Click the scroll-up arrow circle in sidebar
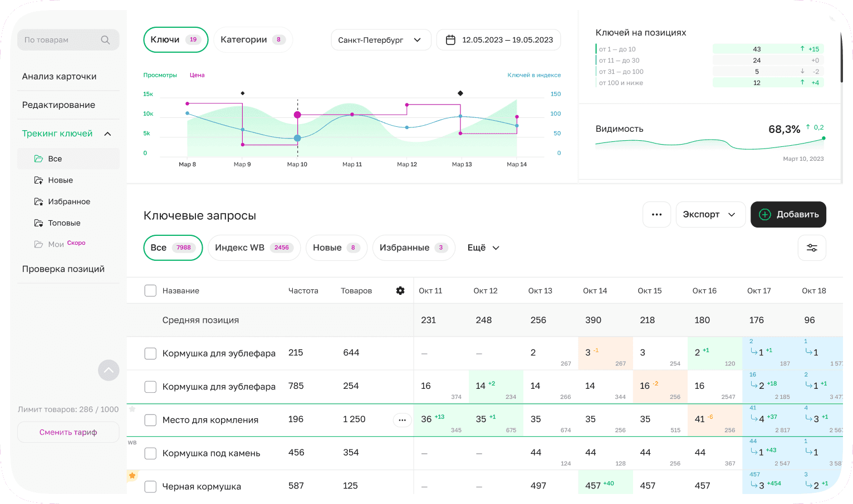This screenshot has width=853, height=504. (x=109, y=370)
